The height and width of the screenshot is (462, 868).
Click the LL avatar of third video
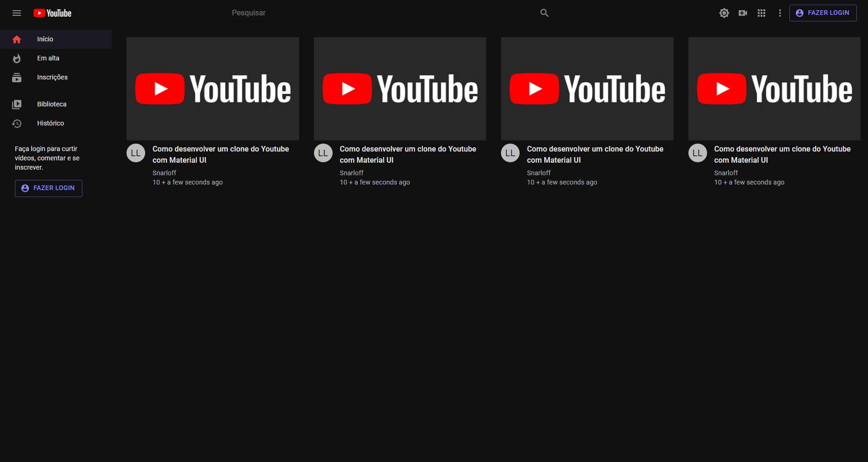click(x=510, y=153)
